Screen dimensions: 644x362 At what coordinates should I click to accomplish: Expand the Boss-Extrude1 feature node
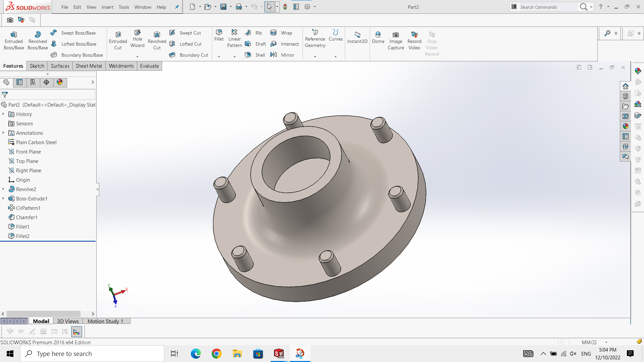3,198
